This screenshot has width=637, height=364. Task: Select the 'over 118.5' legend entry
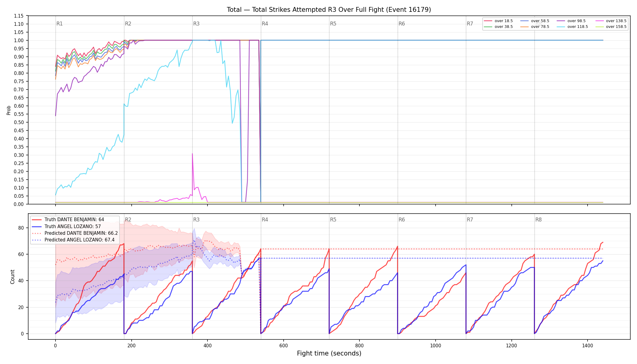[x=572, y=27]
